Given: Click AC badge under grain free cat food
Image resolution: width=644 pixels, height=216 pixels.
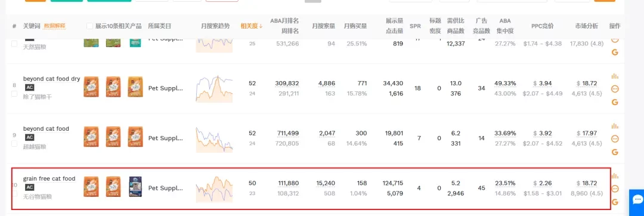Looking at the screenshot, I should click(30, 187).
